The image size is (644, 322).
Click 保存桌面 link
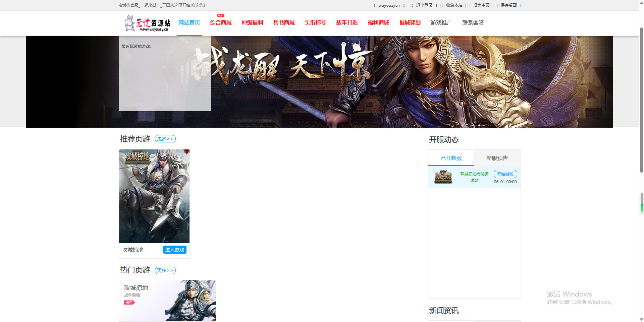point(508,5)
